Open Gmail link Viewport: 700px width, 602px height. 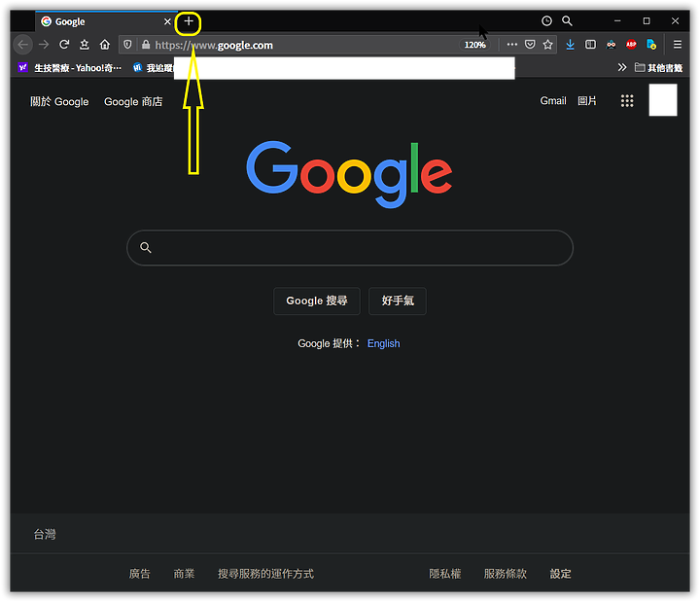[553, 101]
